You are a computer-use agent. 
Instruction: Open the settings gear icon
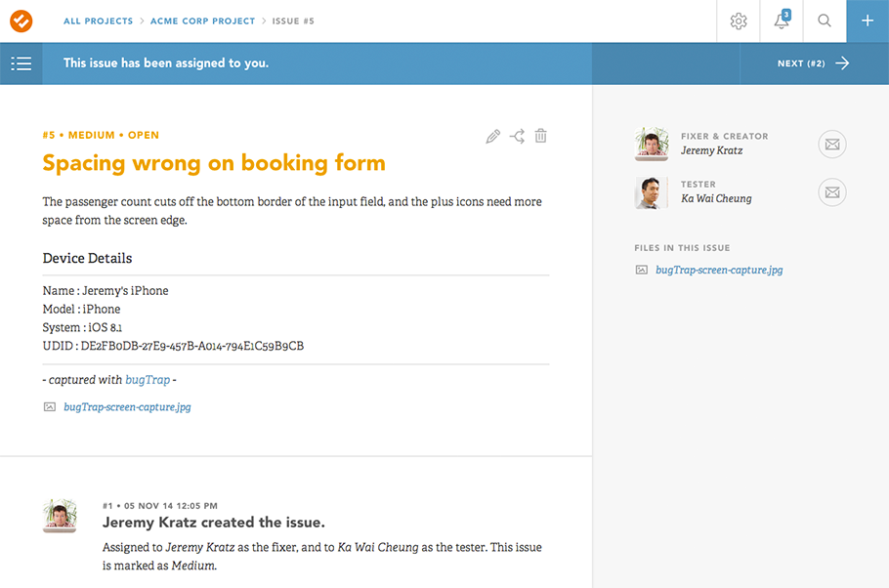tap(739, 21)
